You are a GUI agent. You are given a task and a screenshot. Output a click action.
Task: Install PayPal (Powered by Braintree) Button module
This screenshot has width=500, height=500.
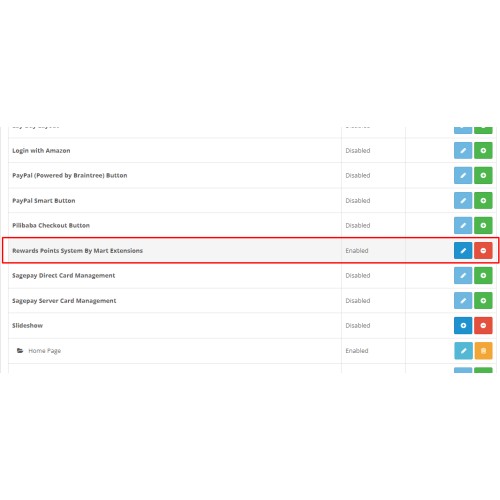[483, 175]
